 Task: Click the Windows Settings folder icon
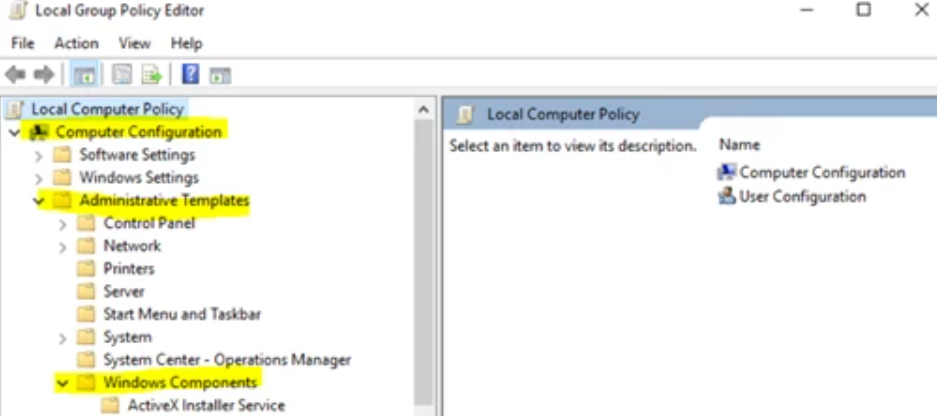tap(62, 178)
